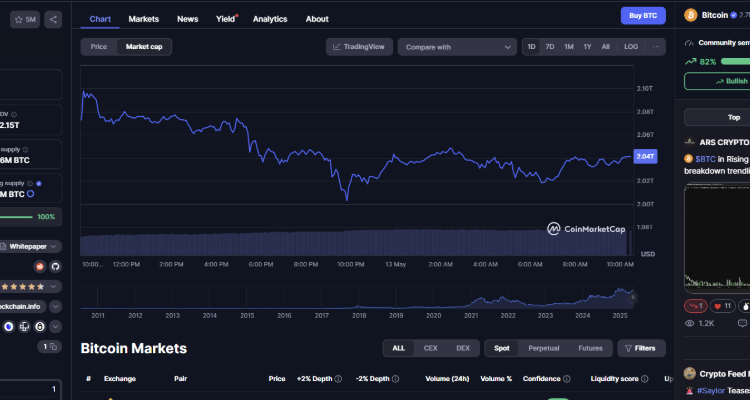Click the info icon beside -2% Depth
Screen dimensions: 750x400
pos(396,379)
